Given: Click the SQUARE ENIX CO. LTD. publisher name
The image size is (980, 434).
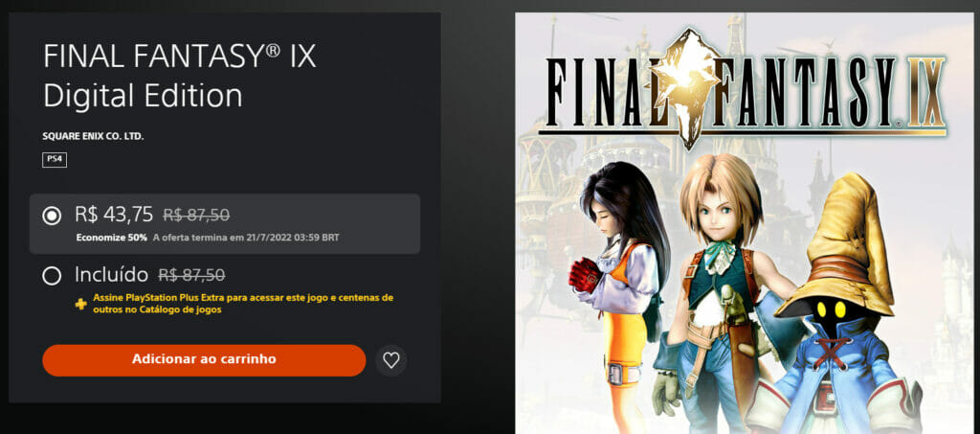Looking at the screenshot, I should (x=93, y=136).
